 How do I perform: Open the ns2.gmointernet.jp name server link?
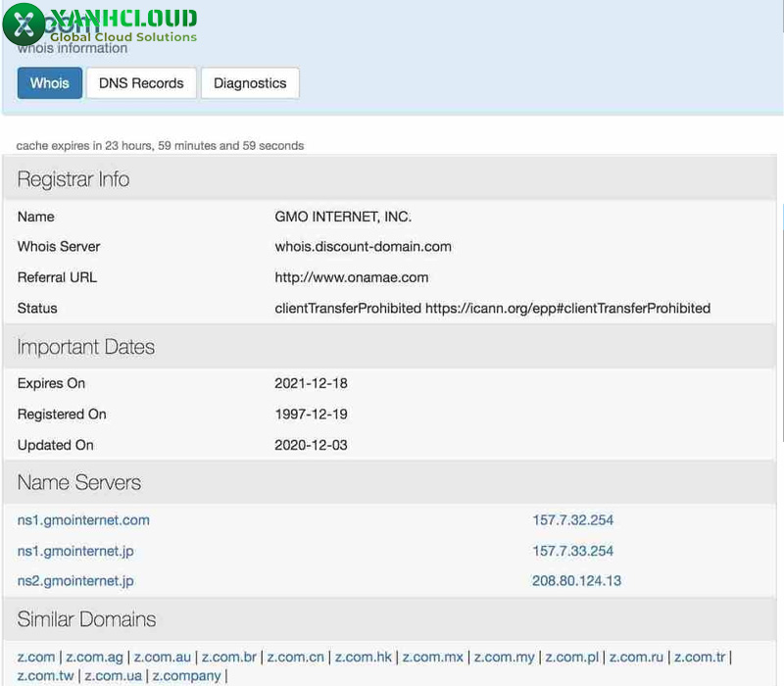75,581
